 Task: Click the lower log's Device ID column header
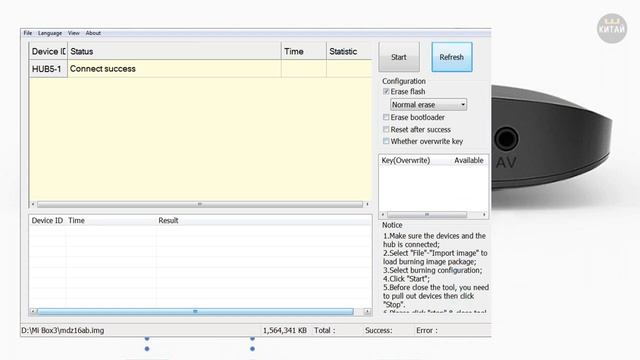[x=47, y=220]
